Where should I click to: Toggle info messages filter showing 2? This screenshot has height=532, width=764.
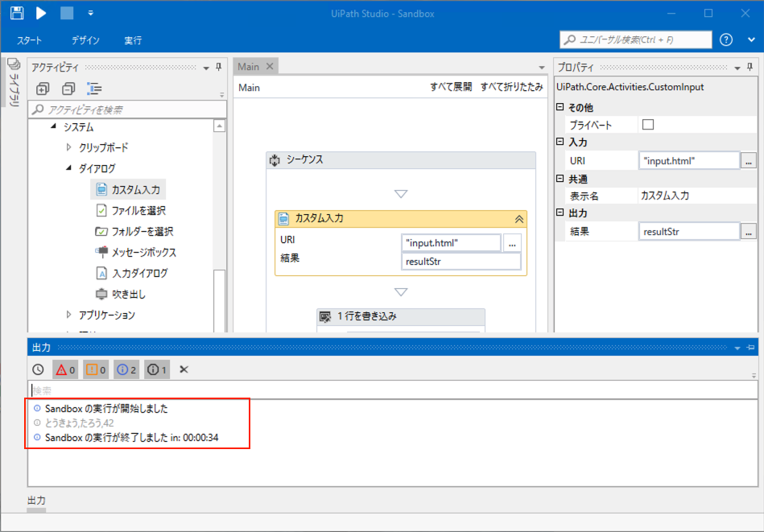(x=126, y=369)
